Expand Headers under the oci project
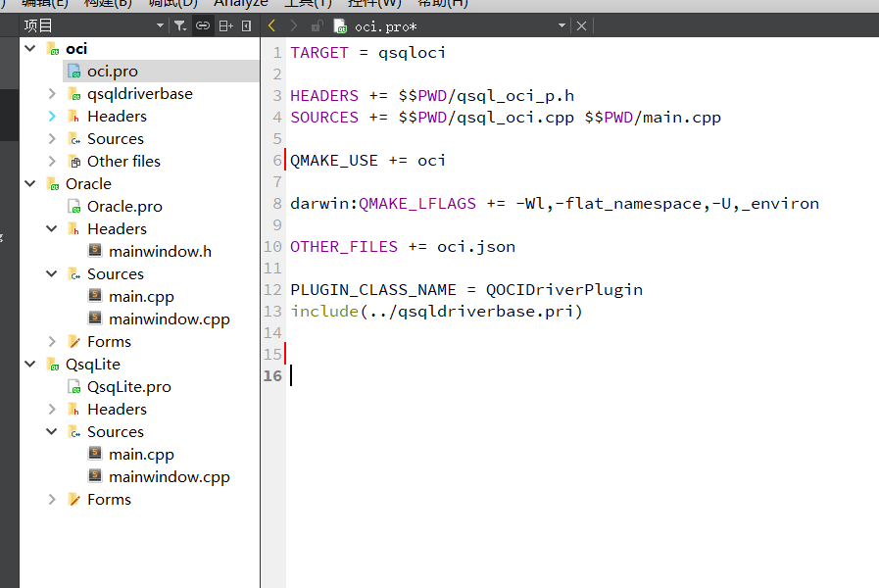Image resolution: width=879 pixels, height=588 pixels. tap(52, 116)
